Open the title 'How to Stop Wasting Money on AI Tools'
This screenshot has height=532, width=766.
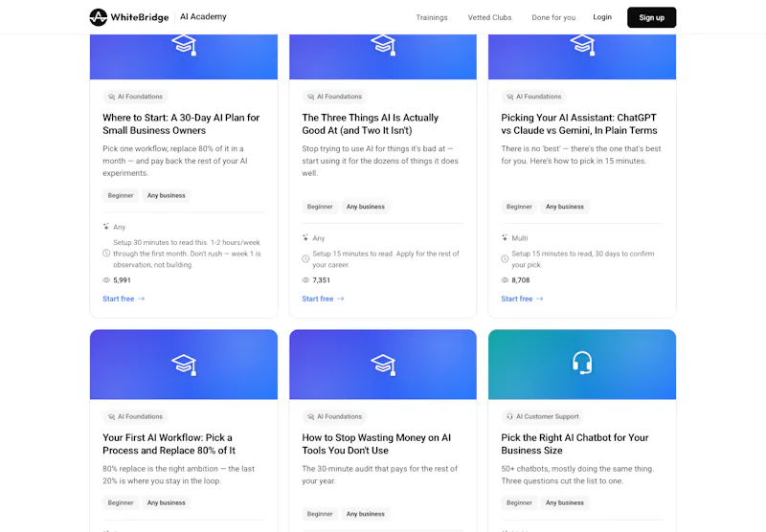376,444
